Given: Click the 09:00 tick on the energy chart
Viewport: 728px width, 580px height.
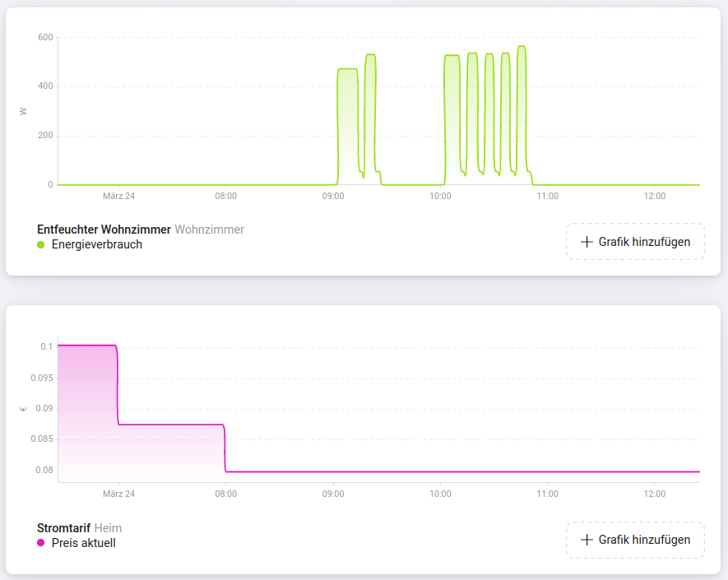Looking at the screenshot, I should pyautogui.click(x=333, y=196).
